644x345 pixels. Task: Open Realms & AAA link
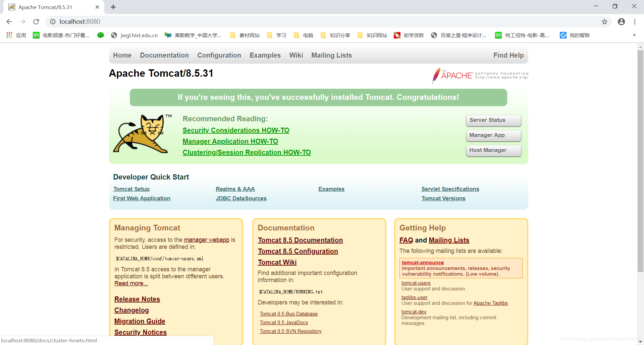pyautogui.click(x=235, y=189)
